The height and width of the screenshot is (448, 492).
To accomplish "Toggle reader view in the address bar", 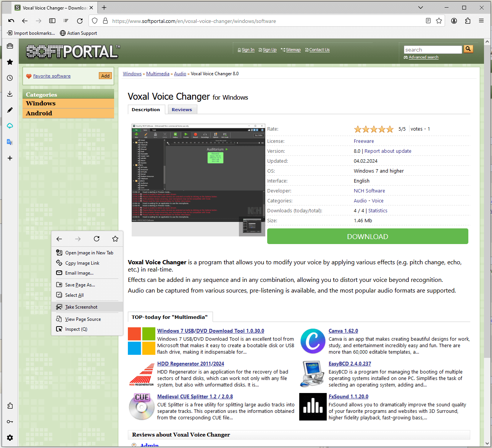I will click(428, 21).
